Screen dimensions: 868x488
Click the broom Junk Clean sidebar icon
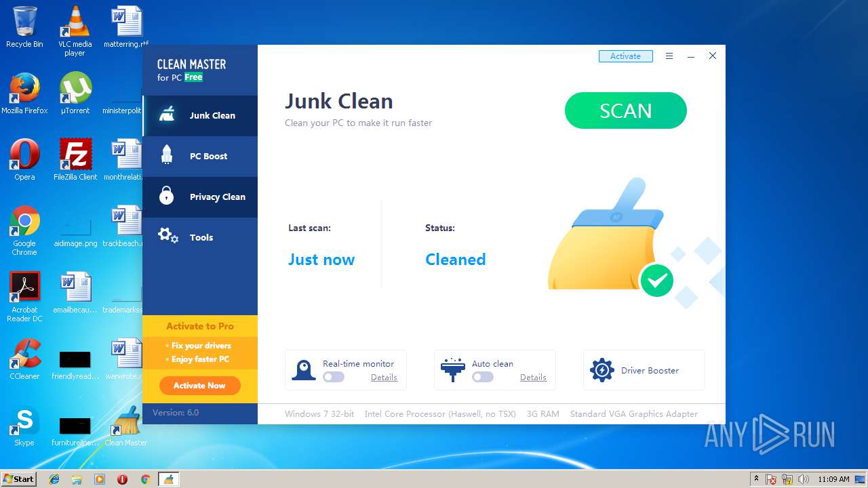tap(167, 115)
